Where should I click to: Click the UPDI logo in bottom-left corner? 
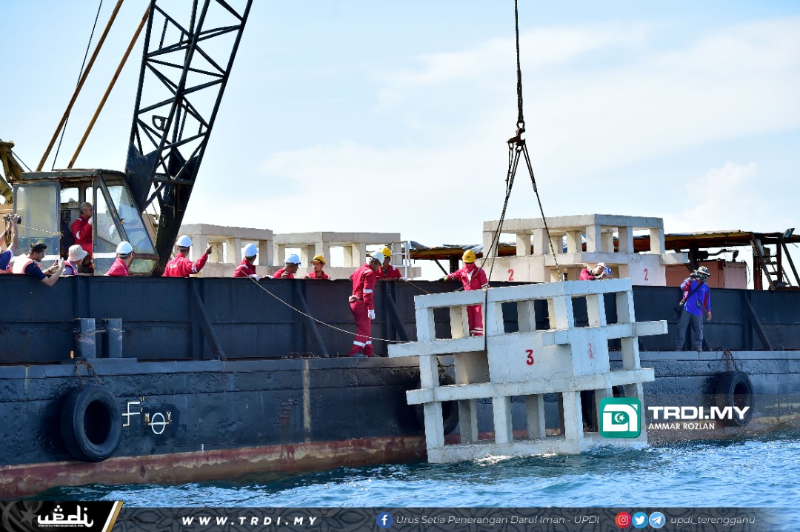coord(65,516)
